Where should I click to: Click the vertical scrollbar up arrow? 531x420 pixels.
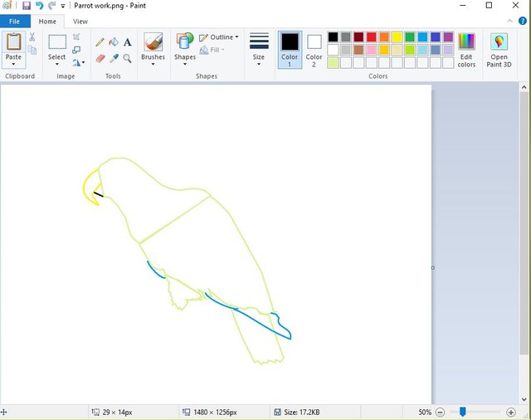click(x=524, y=87)
